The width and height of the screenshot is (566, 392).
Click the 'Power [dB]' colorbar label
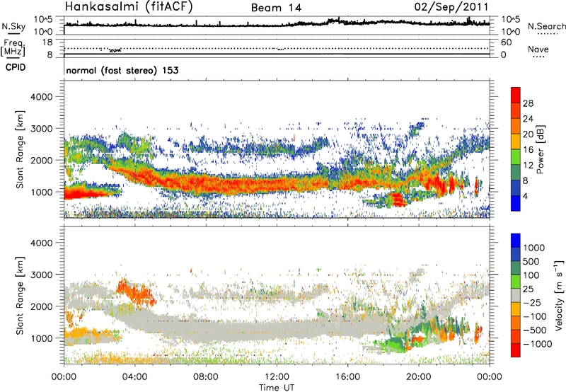[x=540, y=149]
